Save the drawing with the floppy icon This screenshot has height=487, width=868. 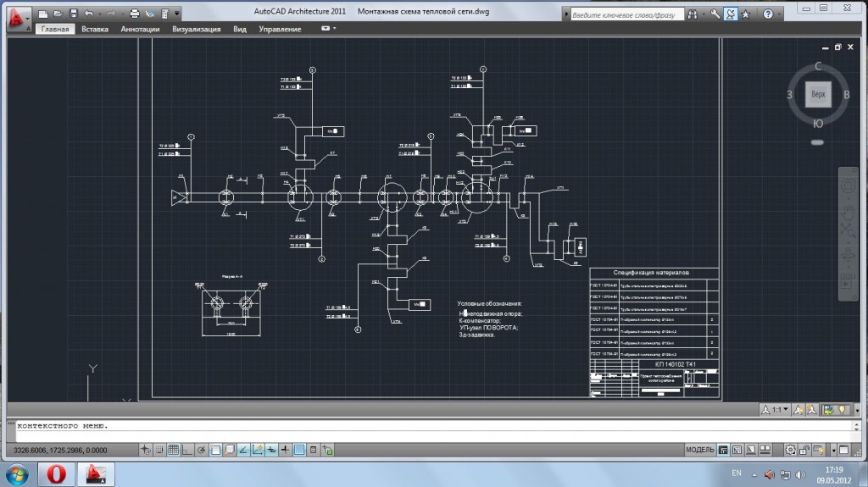click(x=73, y=14)
